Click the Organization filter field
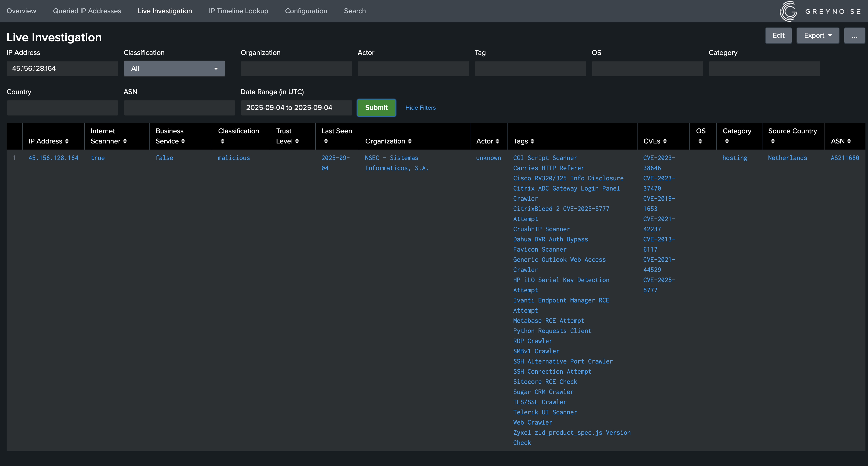Screen dimensions: 868x466 [x=296, y=68]
